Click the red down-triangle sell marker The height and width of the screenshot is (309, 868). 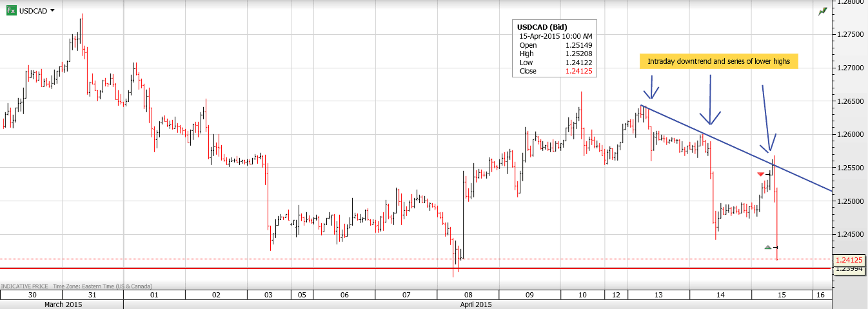tap(761, 174)
